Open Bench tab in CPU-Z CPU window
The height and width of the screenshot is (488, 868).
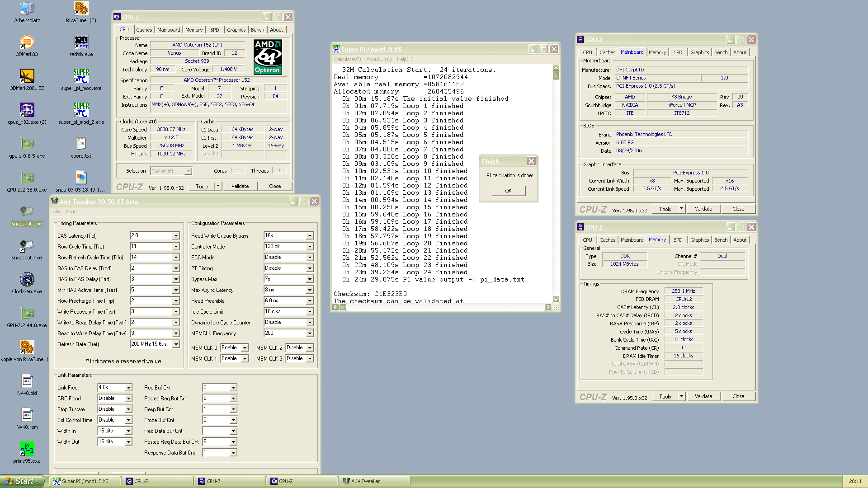pos(258,30)
